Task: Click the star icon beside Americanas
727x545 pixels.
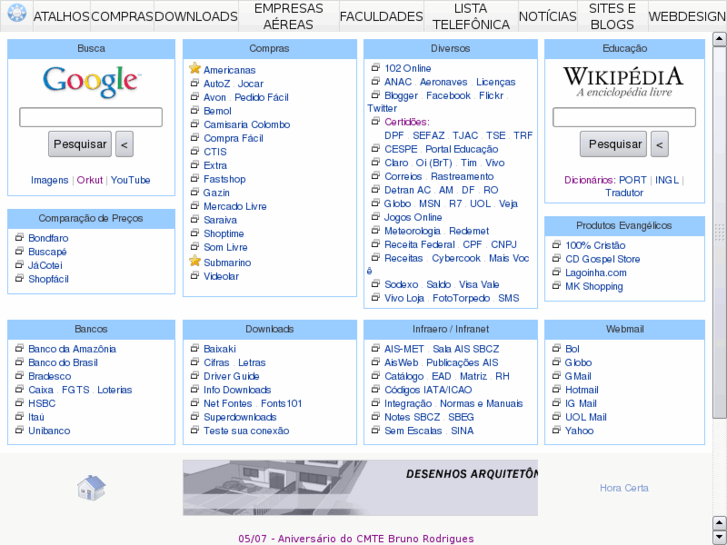Action: [195, 69]
